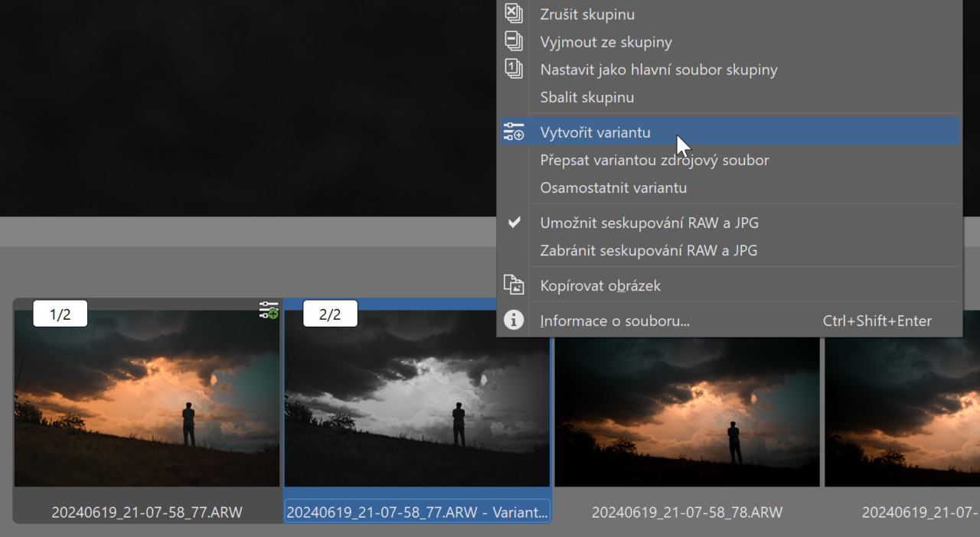Viewport: 980px width, 537px height.
Task: Click the Vytvořit variantu icon
Action: [514, 131]
